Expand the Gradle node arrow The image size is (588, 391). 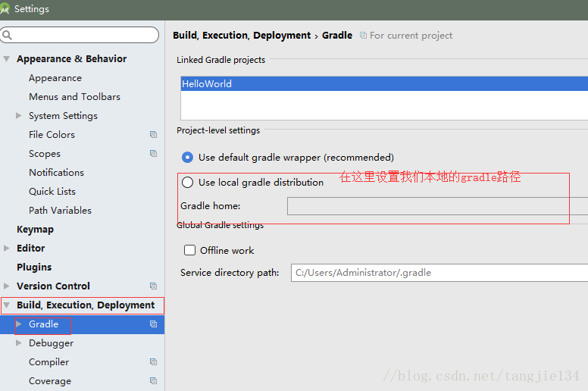coord(19,324)
